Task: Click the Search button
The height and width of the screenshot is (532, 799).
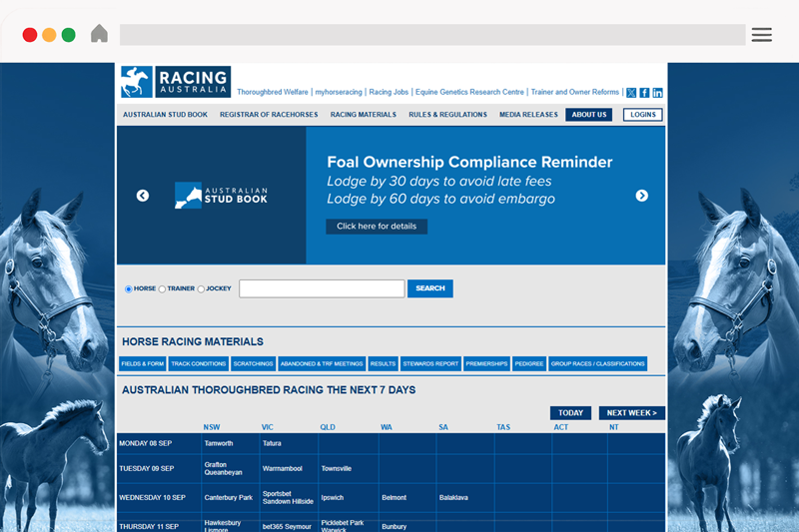Action: pos(430,288)
